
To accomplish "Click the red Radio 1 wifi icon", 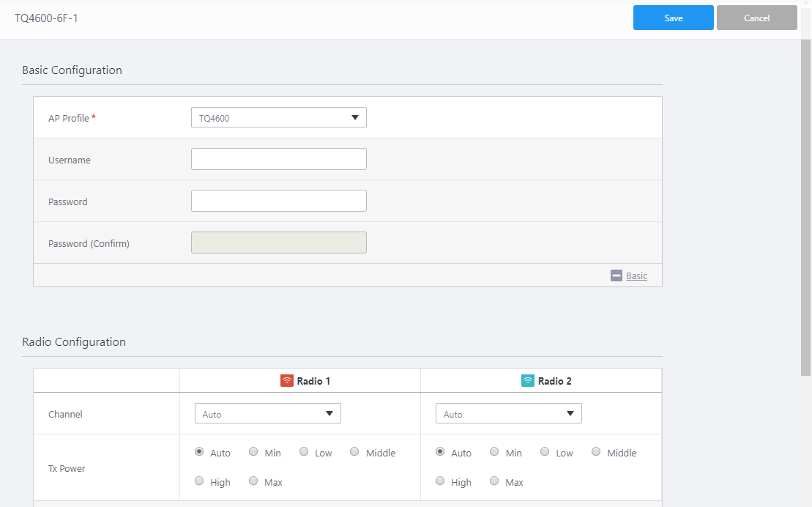I will (x=287, y=380).
